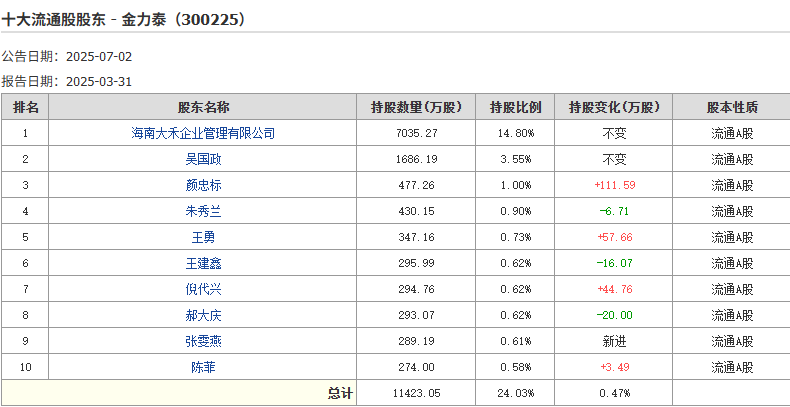The height and width of the screenshot is (407, 790).
Task: Click the 流通A股 cell in 陈菲 row
Action: (732, 367)
